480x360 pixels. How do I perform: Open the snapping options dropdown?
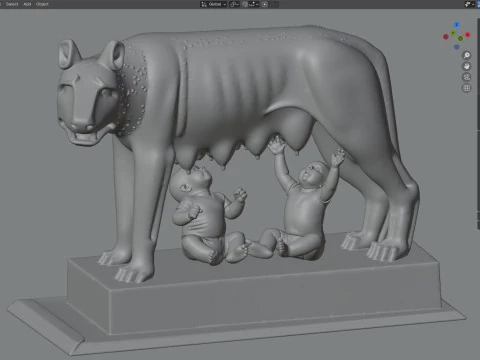click(x=254, y=4)
